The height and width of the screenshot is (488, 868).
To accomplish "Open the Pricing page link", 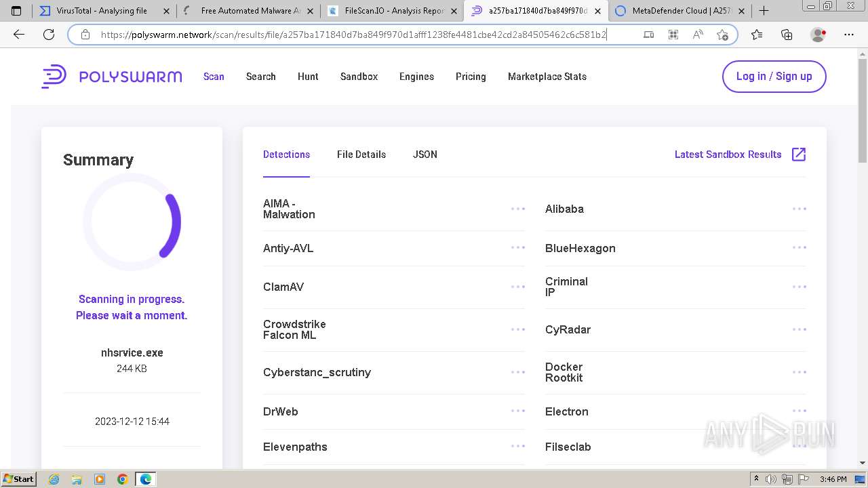I will click(471, 77).
